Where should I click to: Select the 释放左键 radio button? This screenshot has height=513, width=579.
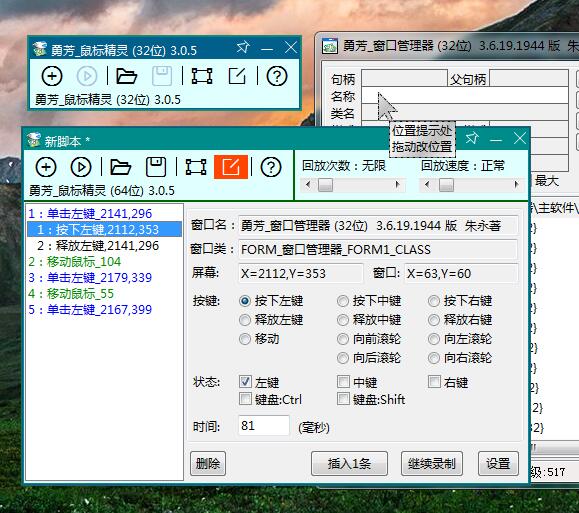[245, 320]
